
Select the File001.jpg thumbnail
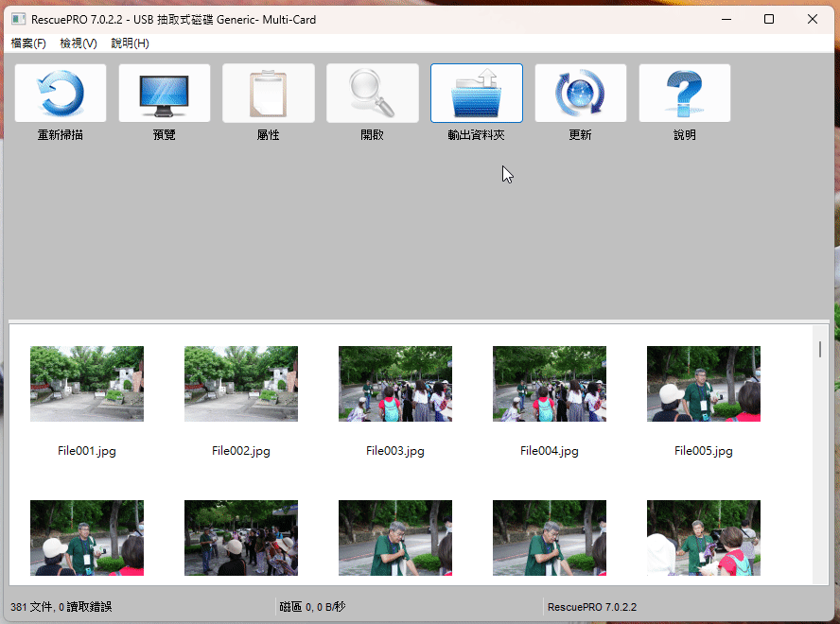pyautogui.click(x=87, y=384)
